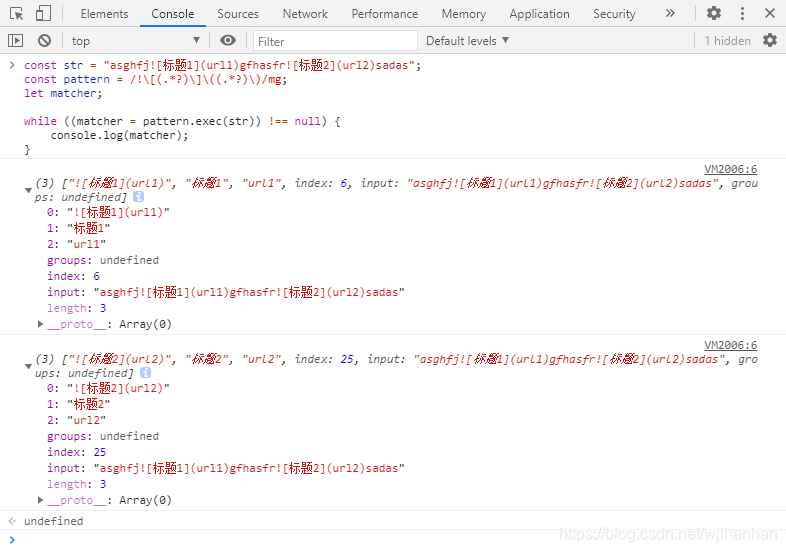Open the Default levels dropdown
The image size is (786, 552).
click(x=467, y=41)
